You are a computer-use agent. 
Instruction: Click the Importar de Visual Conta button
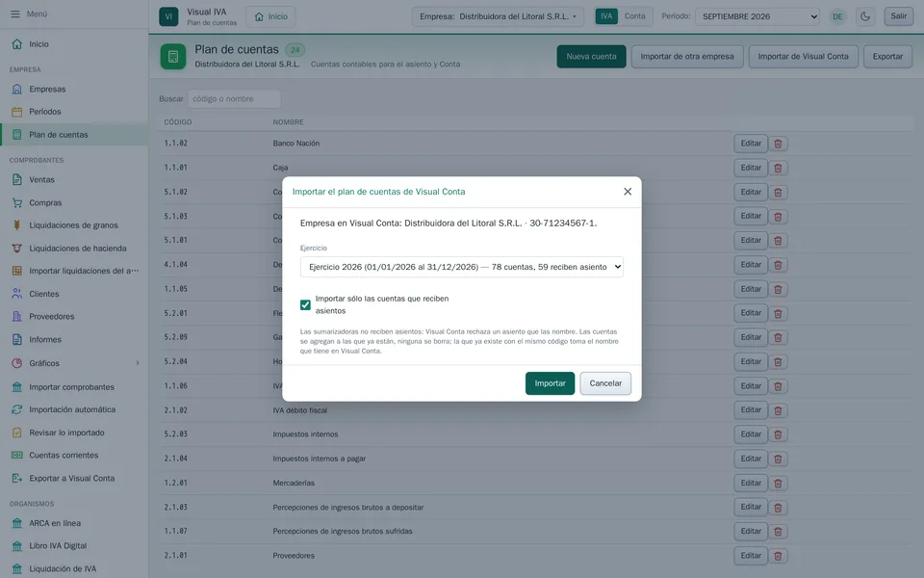pyautogui.click(x=803, y=57)
